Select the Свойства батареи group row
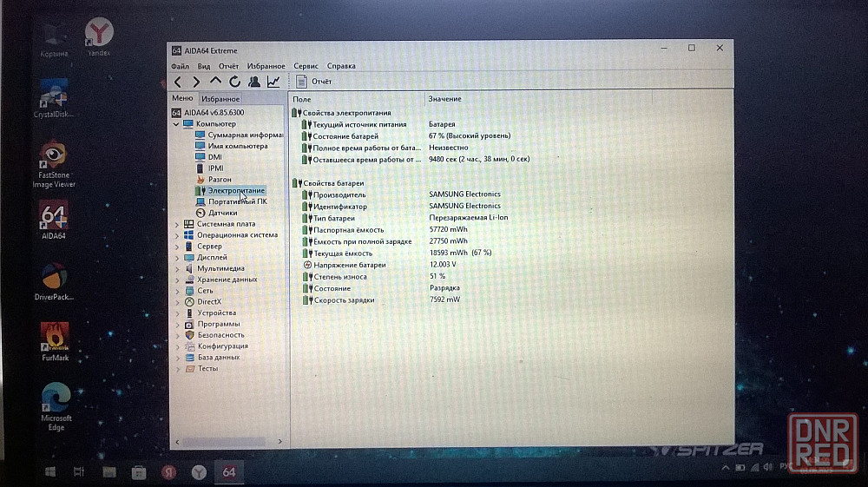868x487 pixels. point(328,183)
